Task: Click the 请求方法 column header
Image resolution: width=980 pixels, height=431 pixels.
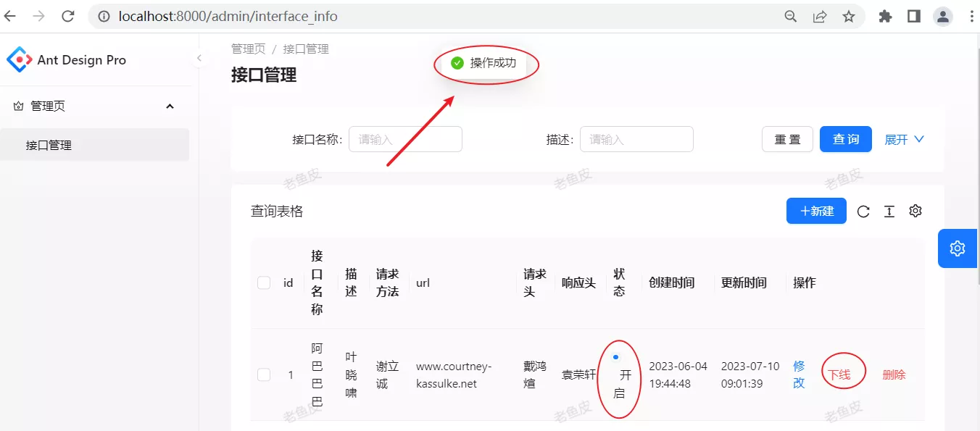Action: point(387,283)
